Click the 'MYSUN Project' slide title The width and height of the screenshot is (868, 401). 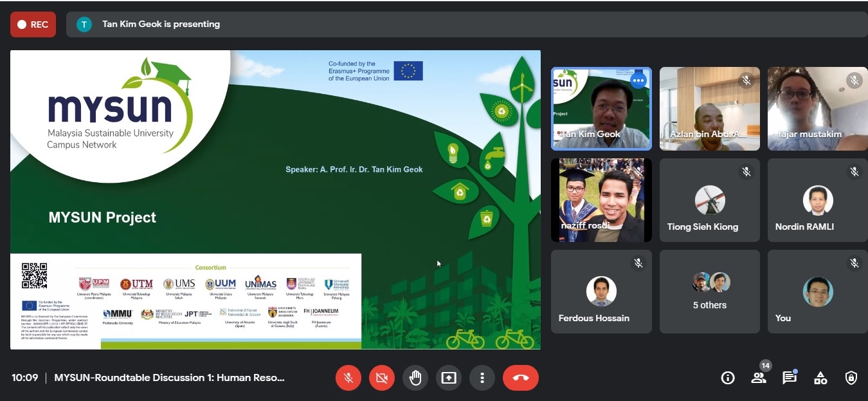[102, 218]
